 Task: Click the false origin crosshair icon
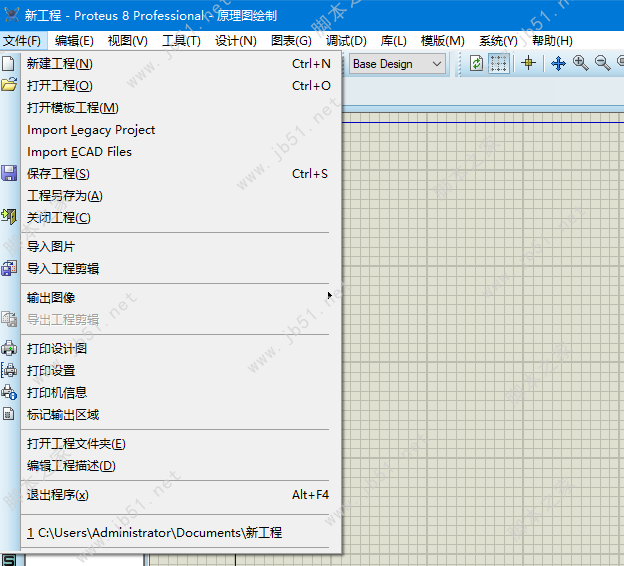click(528, 63)
